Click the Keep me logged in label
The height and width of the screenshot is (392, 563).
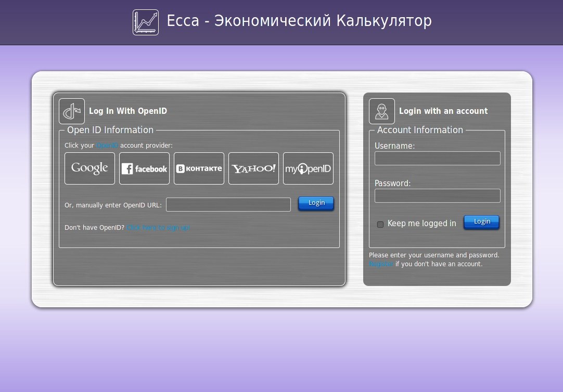point(422,224)
